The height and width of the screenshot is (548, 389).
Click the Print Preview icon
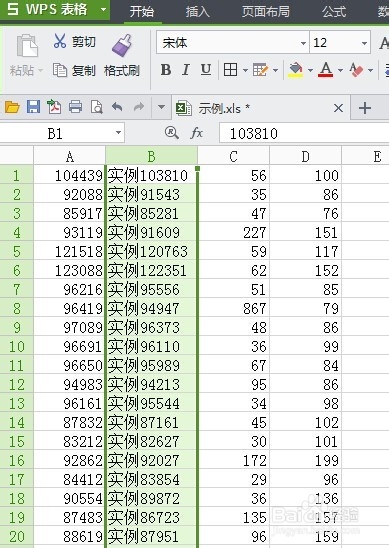point(96,107)
